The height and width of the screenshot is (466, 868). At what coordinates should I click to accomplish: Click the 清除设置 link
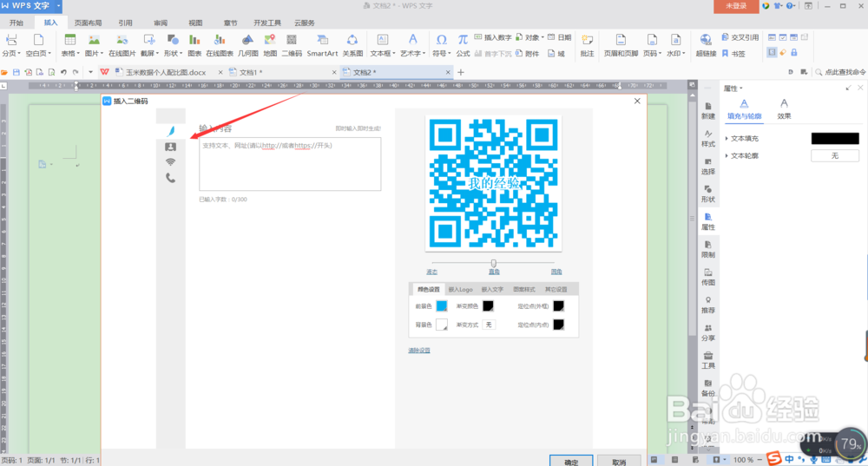tap(419, 351)
